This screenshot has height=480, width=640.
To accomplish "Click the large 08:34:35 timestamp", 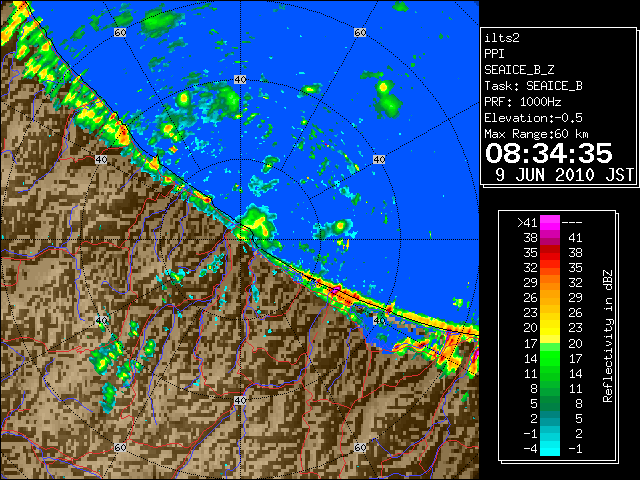I will (x=549, y=153).
